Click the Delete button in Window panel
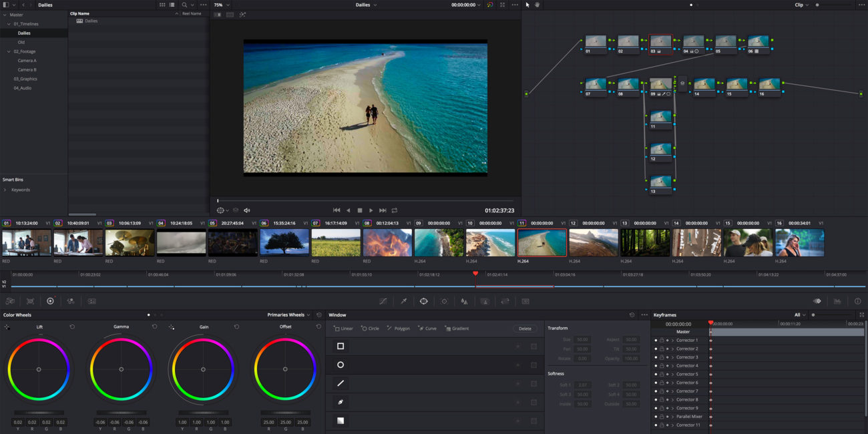The image size is (868, 434). (525, 329)
